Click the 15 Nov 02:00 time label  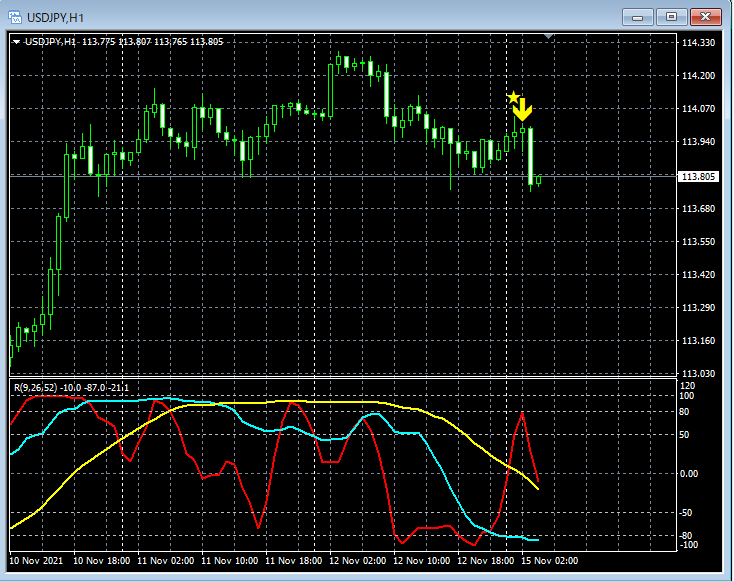point(550,560)
